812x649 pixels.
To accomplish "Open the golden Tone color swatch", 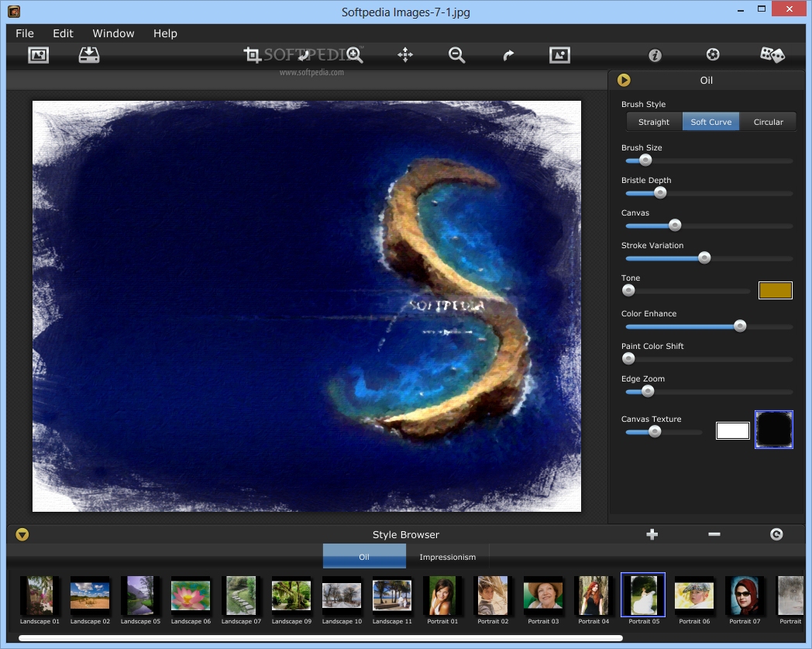I will tap(776, 290).
